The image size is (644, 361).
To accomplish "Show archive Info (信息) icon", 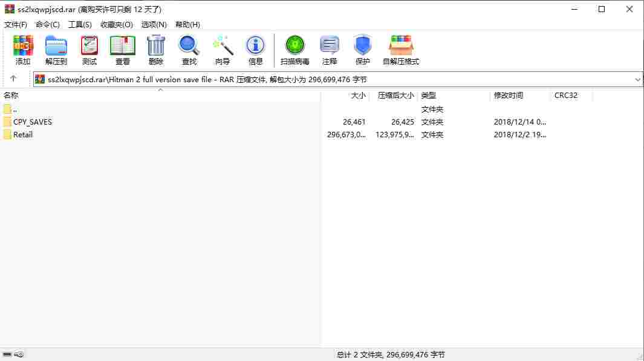I will pos(255,50).
